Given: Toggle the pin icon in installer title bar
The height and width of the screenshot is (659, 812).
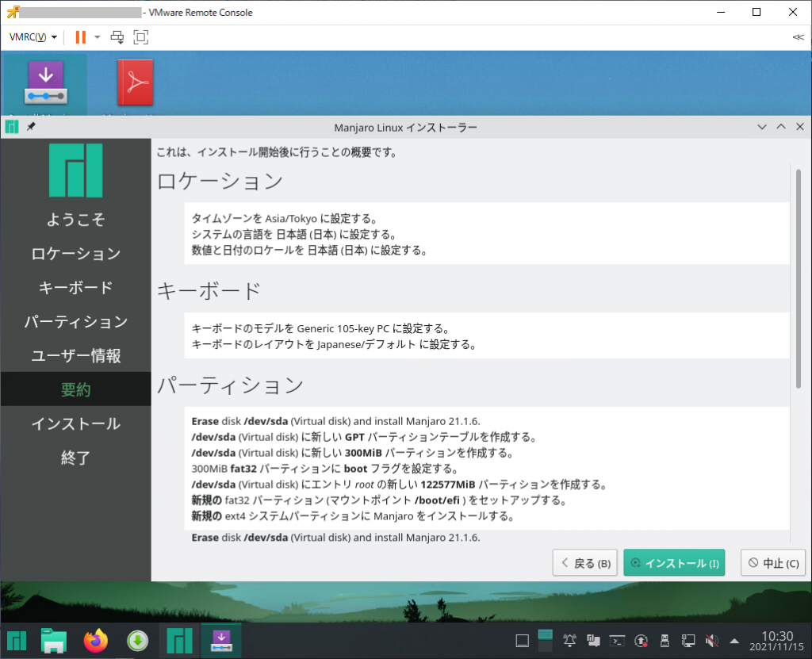Looking at the screenshot, I should [x=31, y=126].
